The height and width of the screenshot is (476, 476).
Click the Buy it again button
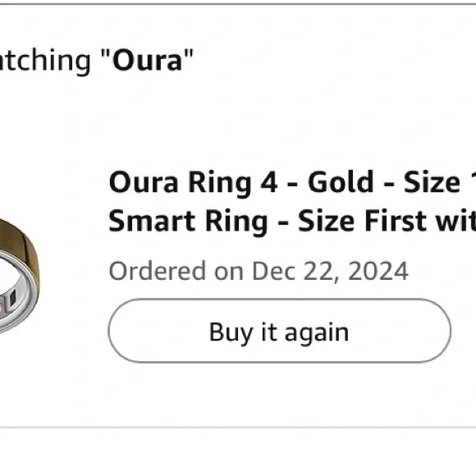tap(279, 331)
